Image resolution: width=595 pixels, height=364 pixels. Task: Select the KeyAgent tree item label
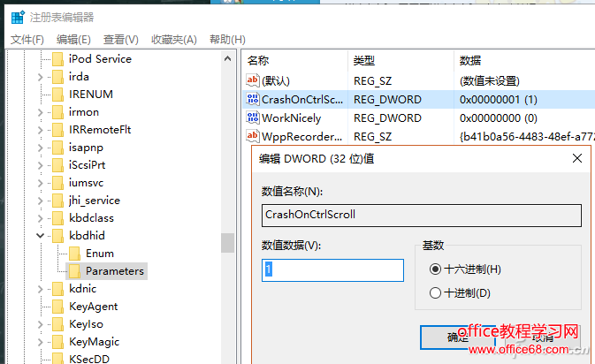pos(94,307)
